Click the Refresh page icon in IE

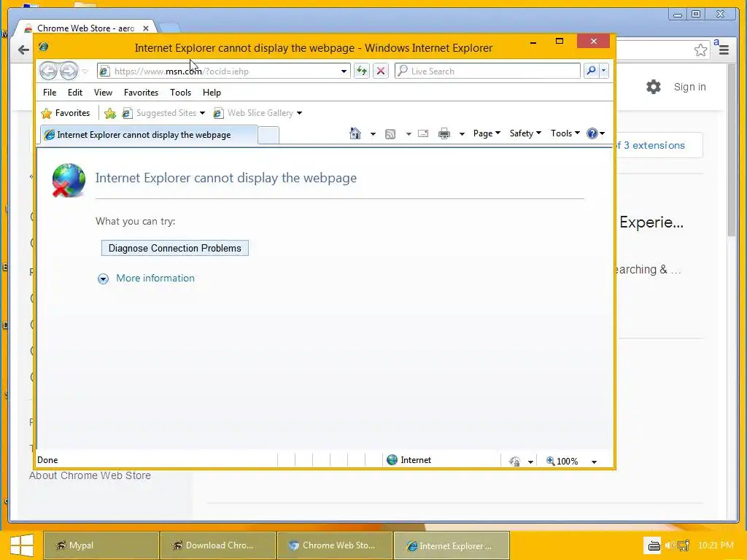pyautogui.click(x=362, y=71)
